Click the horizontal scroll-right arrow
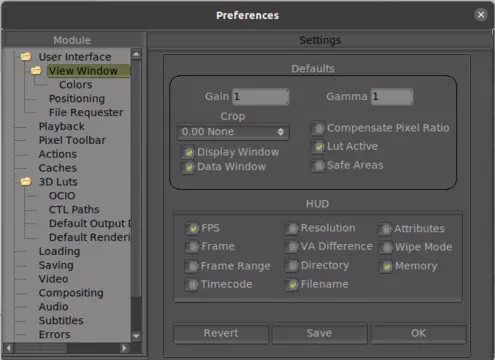Image resolution: width=495 pixels, height=360 pixels. click(x=124, y=348)
